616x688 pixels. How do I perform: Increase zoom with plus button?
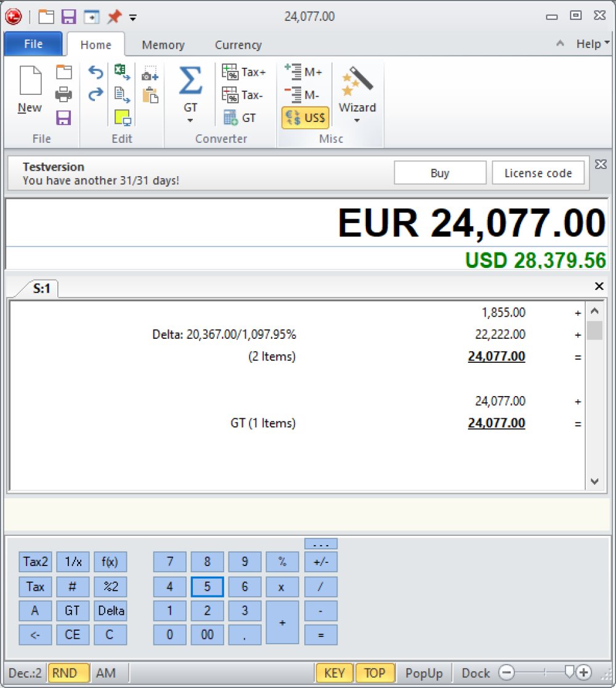click(x=584, y=672)
